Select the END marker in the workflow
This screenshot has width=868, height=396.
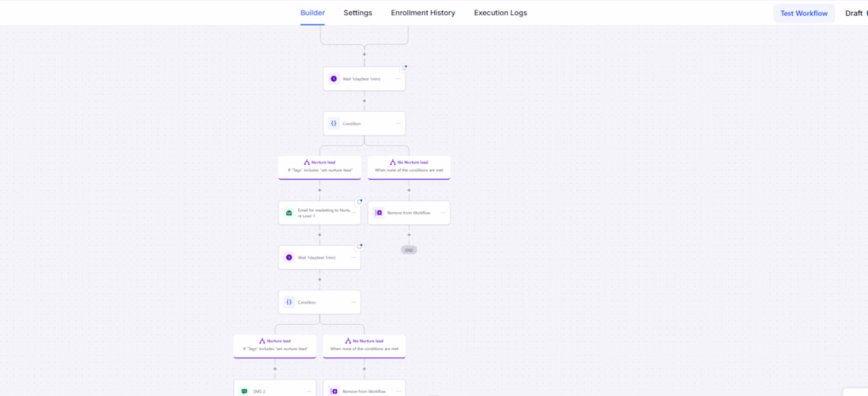pyautogui.click(x=409, y=250)
